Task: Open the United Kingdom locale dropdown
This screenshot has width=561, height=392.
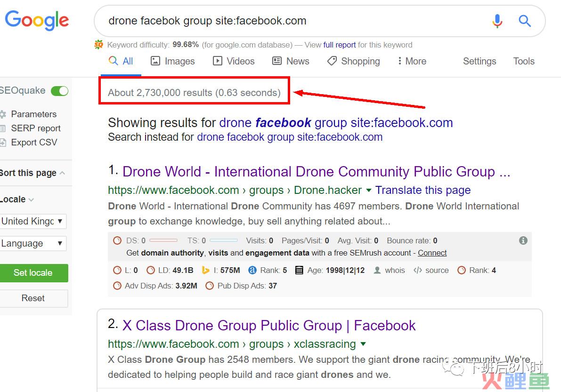Action: pyautogui.click(x=33, y=221)
